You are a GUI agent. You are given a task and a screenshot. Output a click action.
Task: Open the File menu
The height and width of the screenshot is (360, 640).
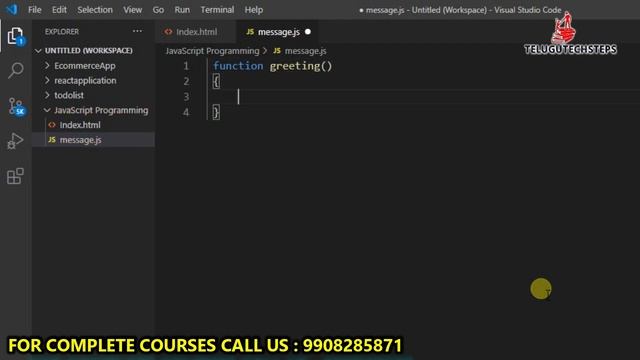(x=35, y=9)
